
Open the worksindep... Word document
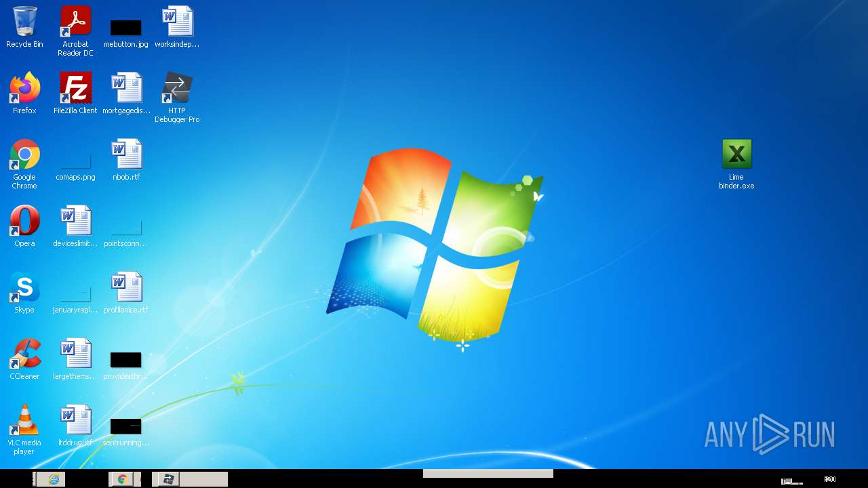(x=177, y=27)
